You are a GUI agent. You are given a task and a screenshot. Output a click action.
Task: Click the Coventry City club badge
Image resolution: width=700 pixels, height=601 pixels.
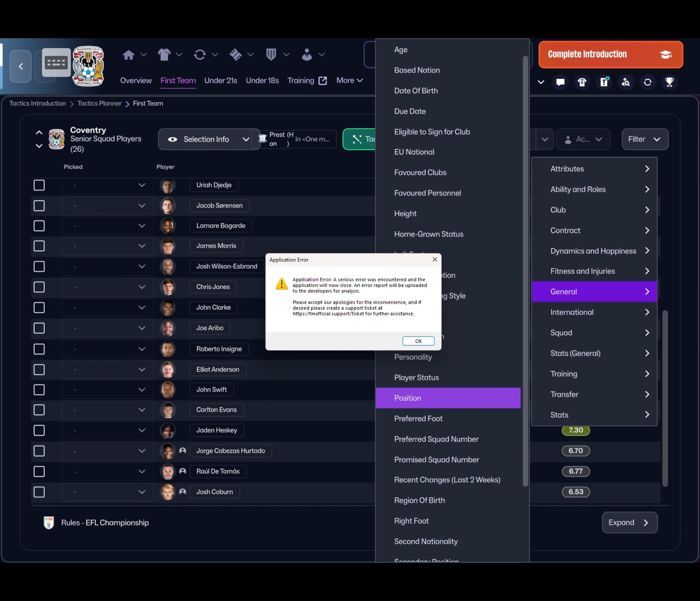(88, 66)
